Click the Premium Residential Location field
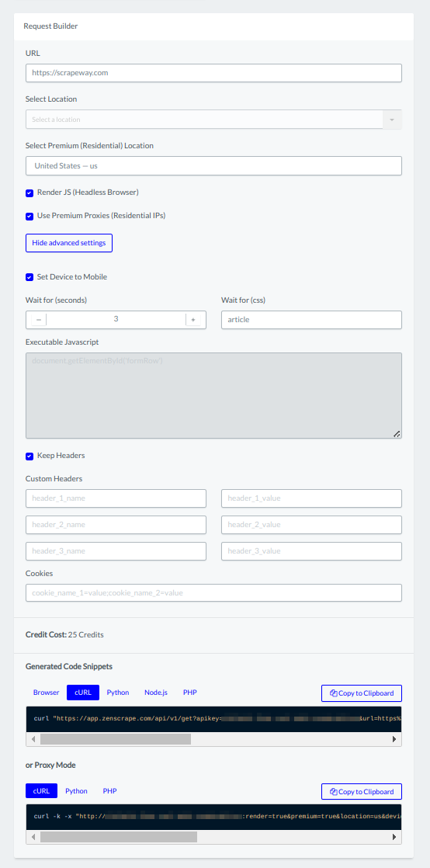 pyautogui.click(x=213, y=165)
